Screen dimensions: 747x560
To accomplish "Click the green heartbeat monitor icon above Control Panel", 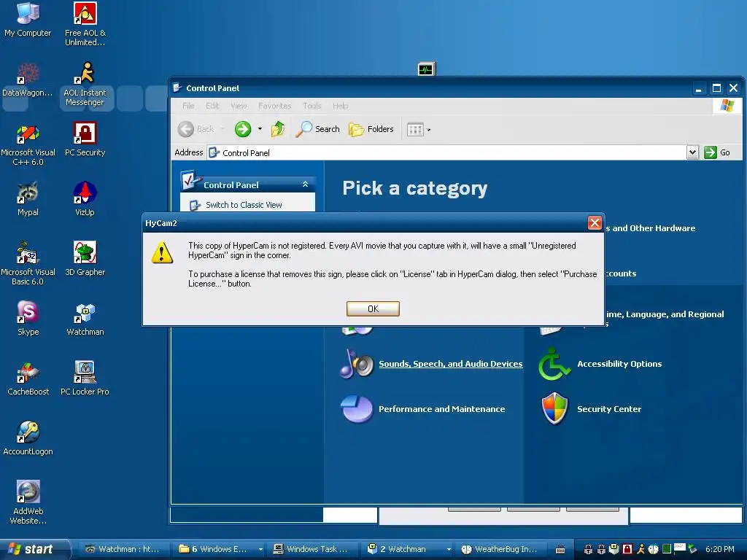I will (426, 69).
